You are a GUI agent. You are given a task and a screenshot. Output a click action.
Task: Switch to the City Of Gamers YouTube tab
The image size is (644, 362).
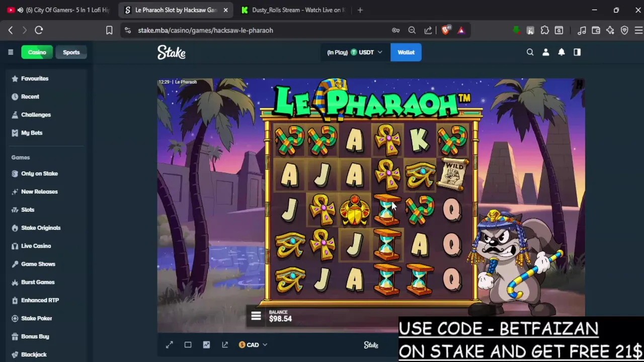click(x=58, y=10)
